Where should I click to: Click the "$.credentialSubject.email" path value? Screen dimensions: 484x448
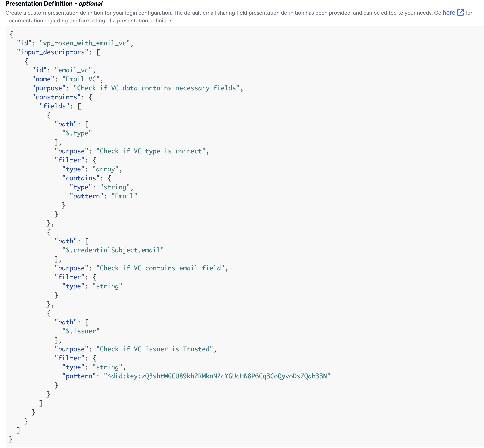coord(113,250)
